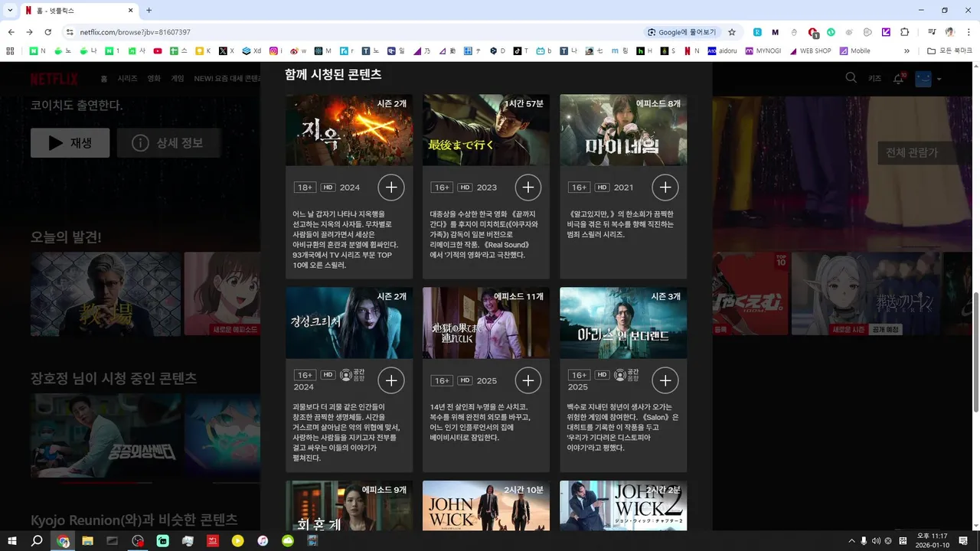Open the 영화 menu in Netflix
The height and width of the screenshot is (551, 980).
(x=154, y=79)
